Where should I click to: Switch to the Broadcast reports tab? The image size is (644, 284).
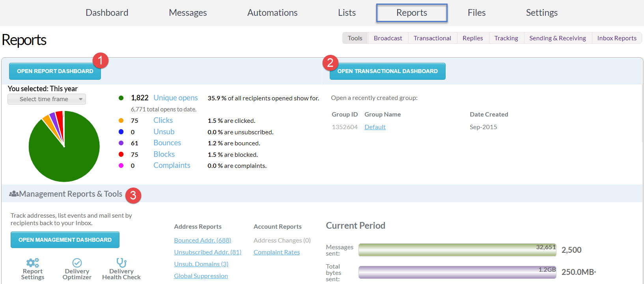[x=388, y=38]
